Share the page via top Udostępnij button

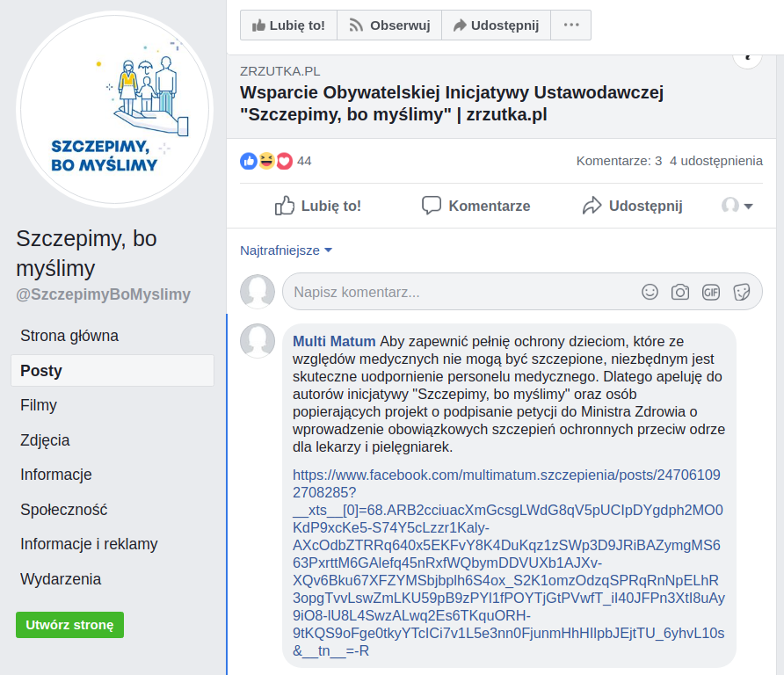(496, 25)
